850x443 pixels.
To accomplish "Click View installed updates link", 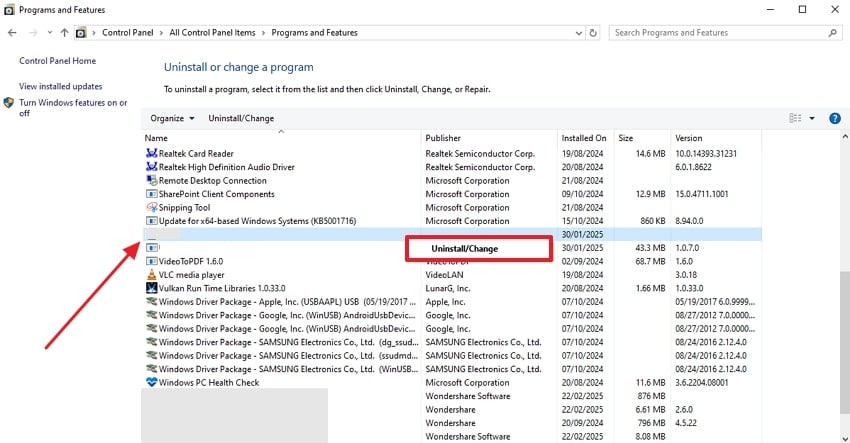I will (60, 86).
